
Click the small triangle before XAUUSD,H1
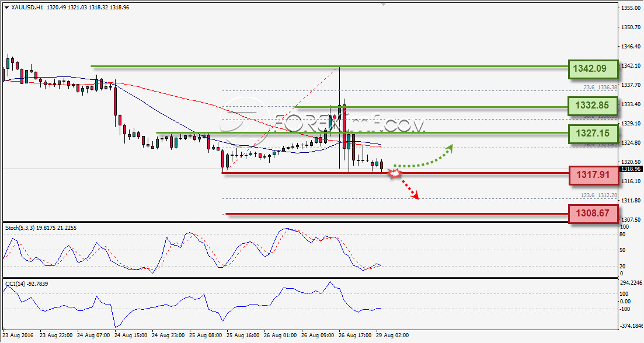tap(6, 8)
